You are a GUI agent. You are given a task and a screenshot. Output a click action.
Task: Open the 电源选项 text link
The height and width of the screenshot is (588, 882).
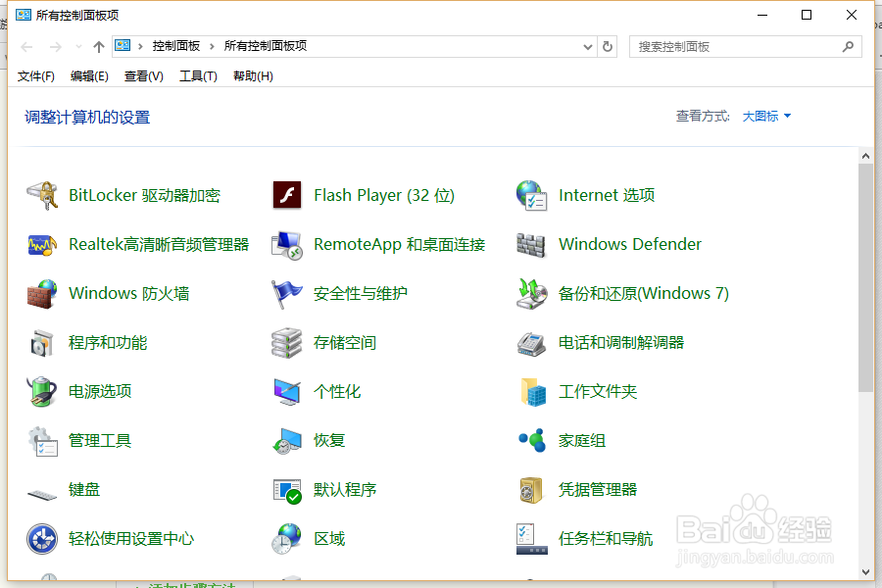click(x=100, y=392)
